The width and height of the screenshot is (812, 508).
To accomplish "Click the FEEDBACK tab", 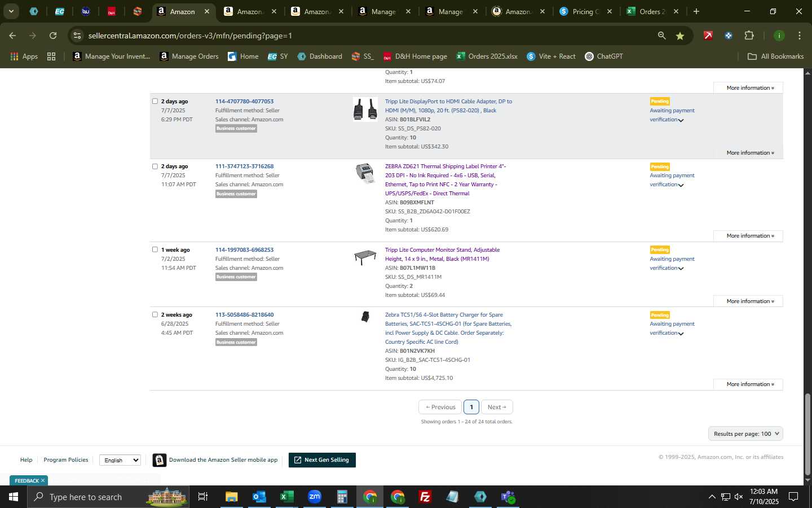I will [29, 481].
